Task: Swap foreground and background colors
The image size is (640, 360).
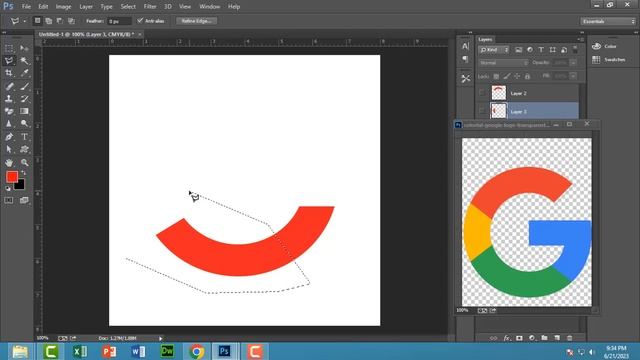Action: 23,173
